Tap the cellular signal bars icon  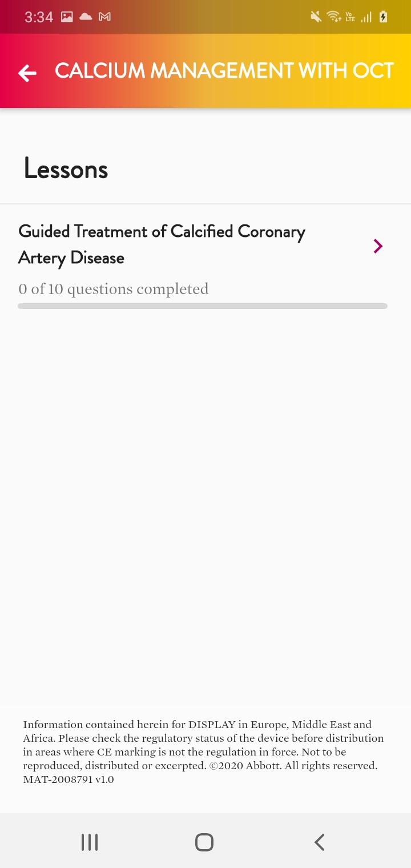(366, 17)
